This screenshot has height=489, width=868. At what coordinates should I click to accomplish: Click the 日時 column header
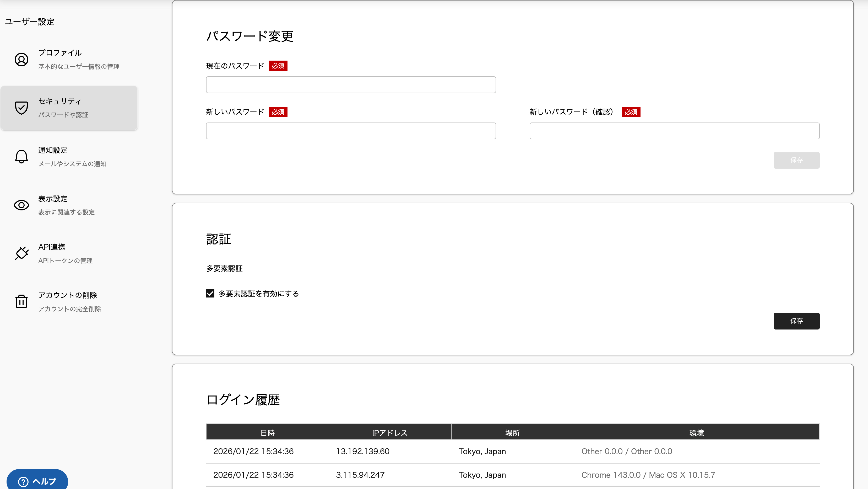[x=267, y=432]
